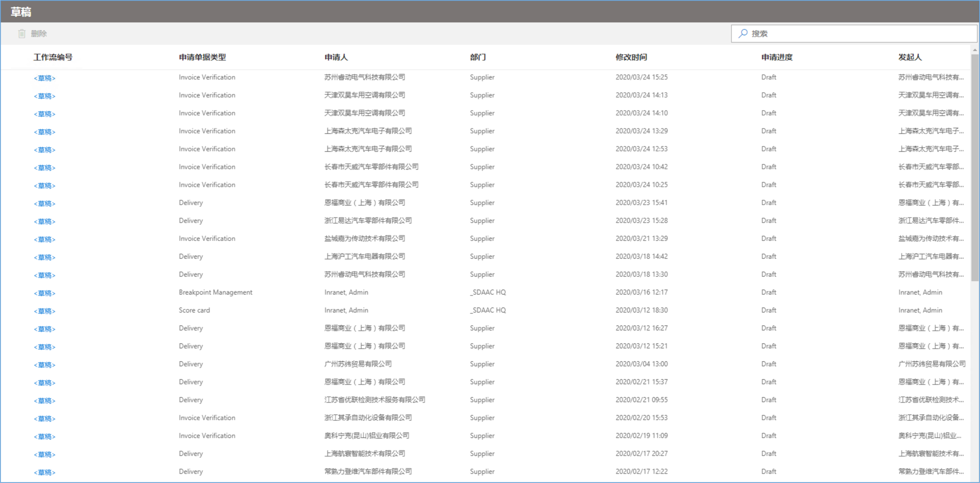Open draft link modified 2020/03/23 15:41
This screenshot has width=980, height=483.
coord(44,203)
